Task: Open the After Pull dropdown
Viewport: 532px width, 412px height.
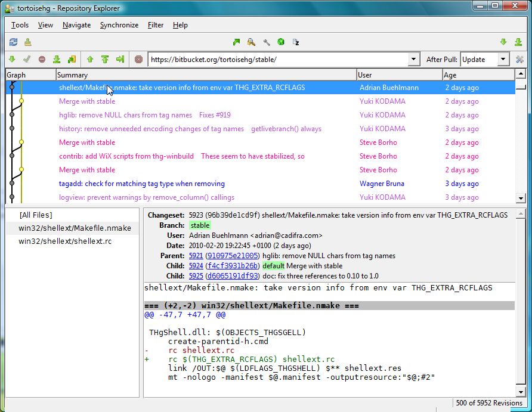Action: click(x=499, y=59)
